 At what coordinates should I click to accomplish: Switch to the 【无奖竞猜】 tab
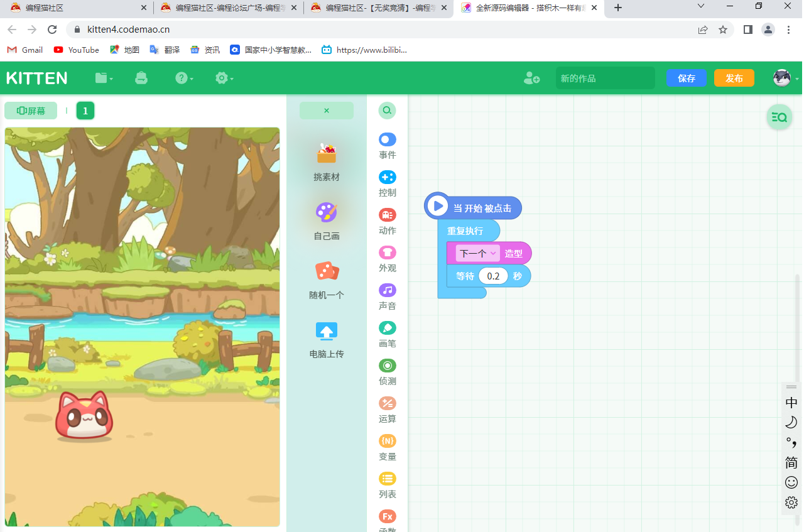(379, 8)
